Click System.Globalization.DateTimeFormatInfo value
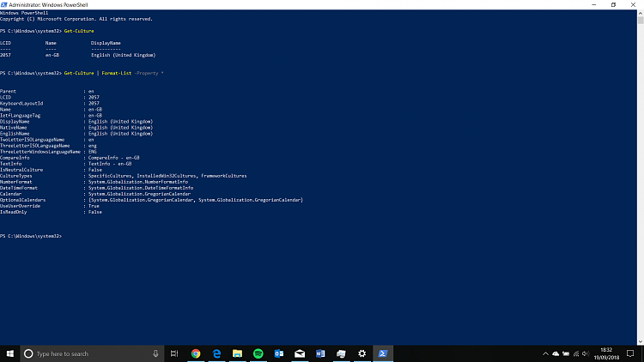Screen dimensions: 644x362 141,188
